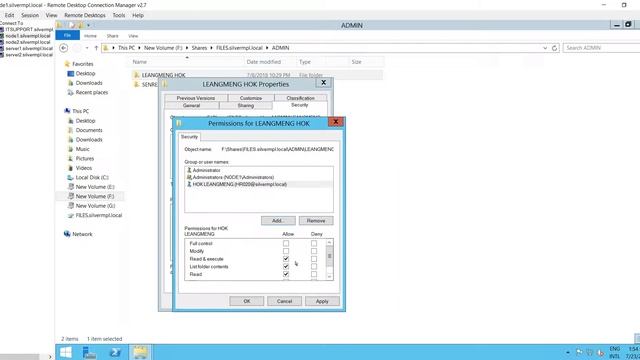Sort by Date modified column

pyautogui.click(x=264, y=62)
